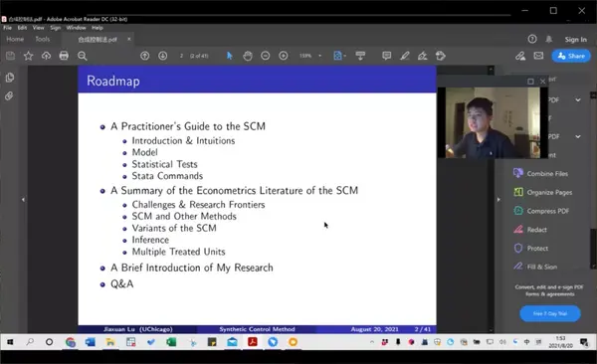Select the Highlight text pen tool
Screen dimensions: 597x364
point(404,56)
